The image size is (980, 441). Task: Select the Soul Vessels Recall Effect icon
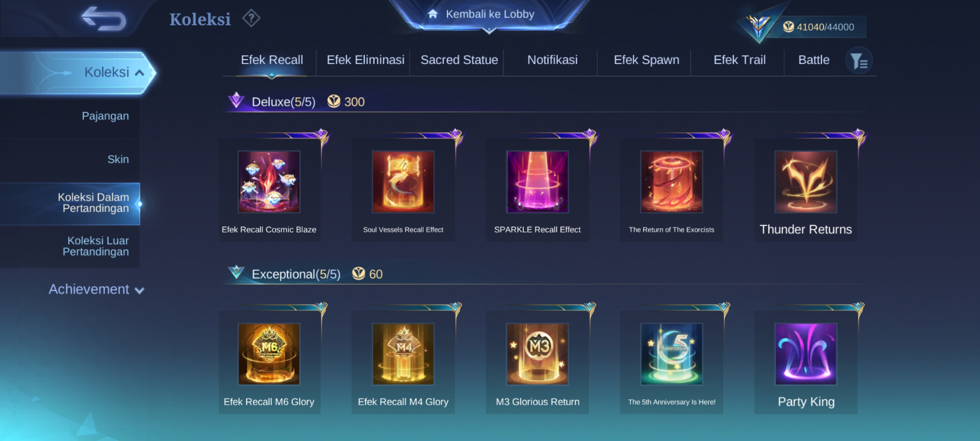(403, 182)
